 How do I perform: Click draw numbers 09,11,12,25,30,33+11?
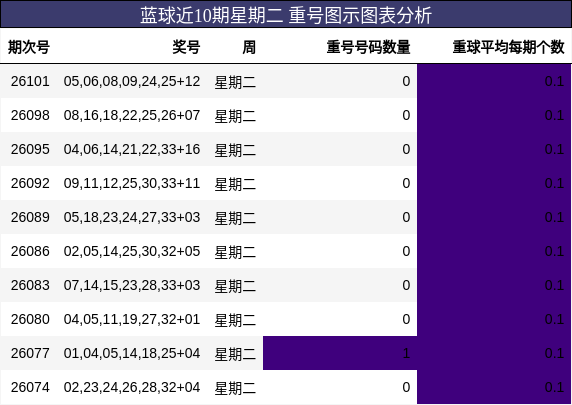[x=132, y=183]
